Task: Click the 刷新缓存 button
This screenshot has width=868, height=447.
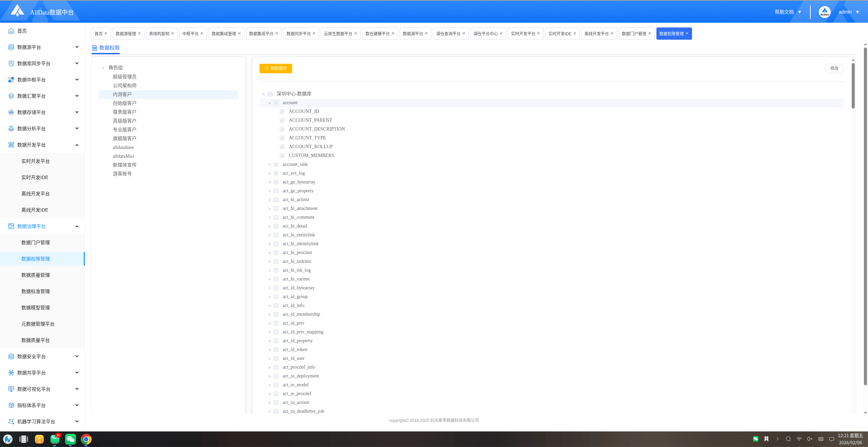Action: [276, 68]
